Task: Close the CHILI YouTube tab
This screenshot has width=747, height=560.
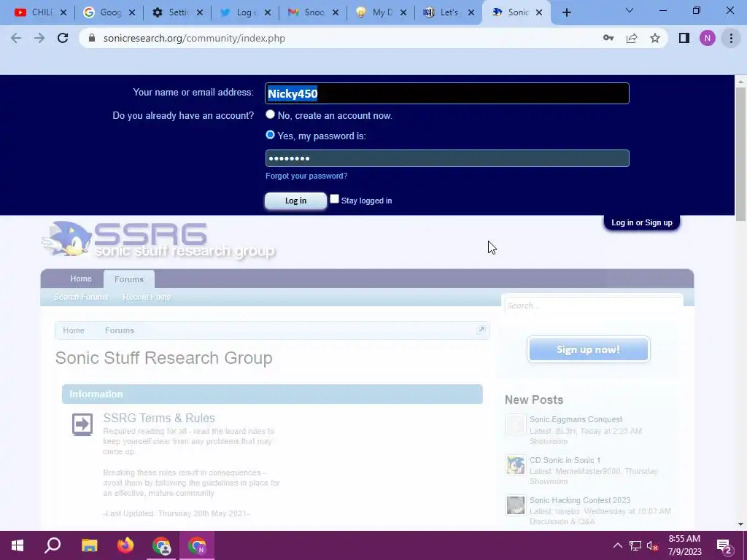Action: pos(64,13)
